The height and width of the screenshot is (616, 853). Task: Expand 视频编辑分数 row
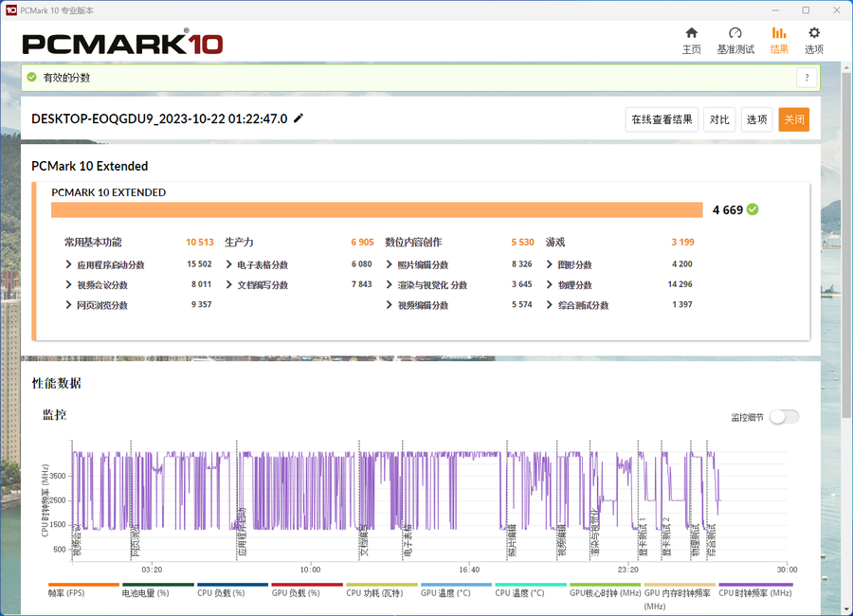click(389, 305)
